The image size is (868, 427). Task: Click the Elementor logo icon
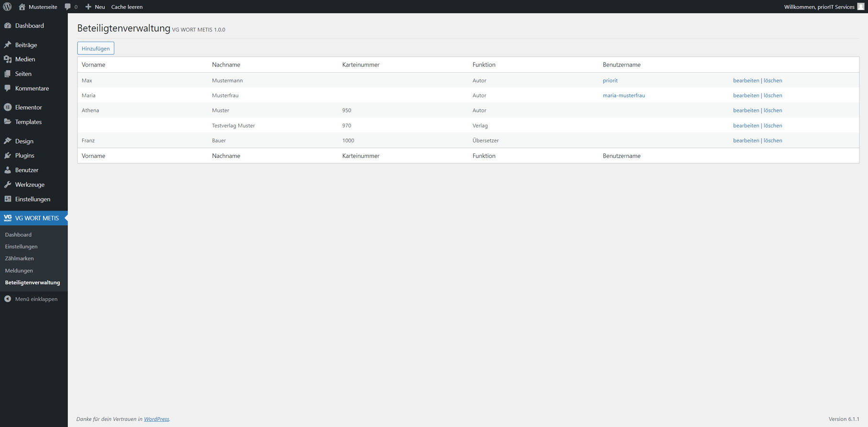click(x=8, y=108)
